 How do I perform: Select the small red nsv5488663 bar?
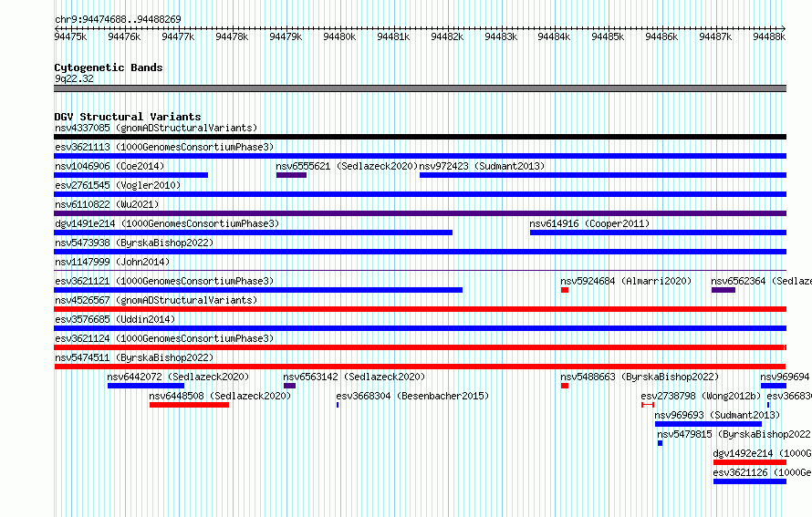click(565, 386)
